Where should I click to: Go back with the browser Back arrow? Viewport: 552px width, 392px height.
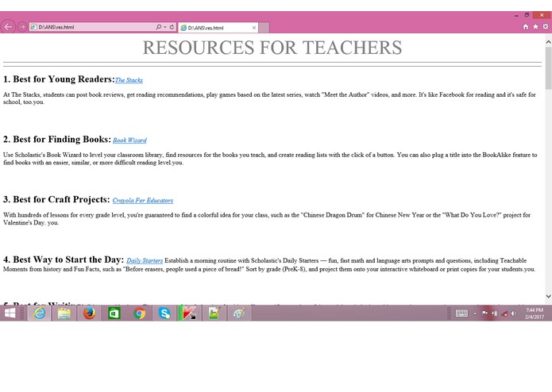[8, 27]
